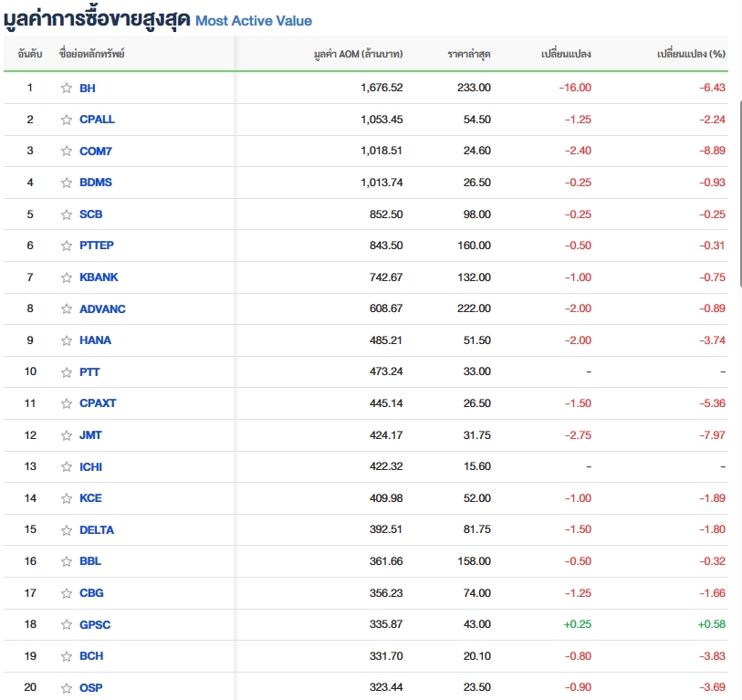
Task: Open the CPAXT stock link
Action: [x=98, y=403]
